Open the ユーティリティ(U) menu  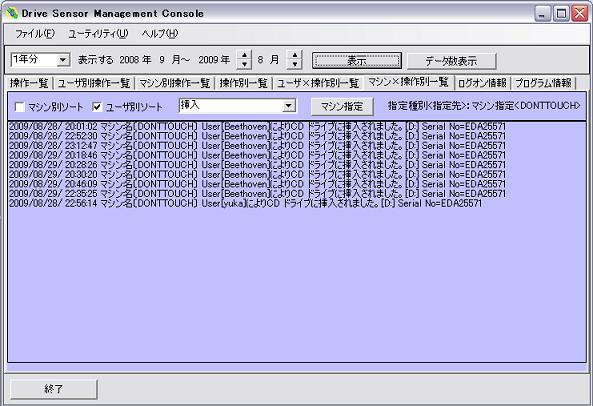coord(98,34)
